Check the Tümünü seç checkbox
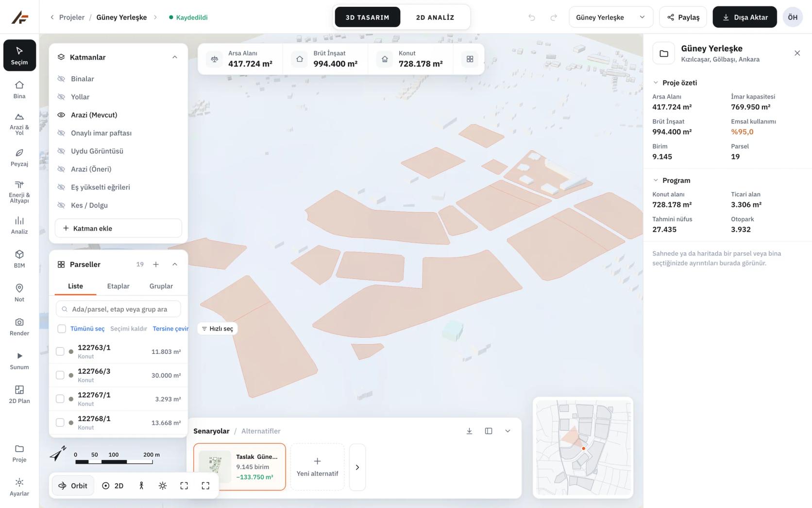 pyautogui.click(x=62, y=329)
